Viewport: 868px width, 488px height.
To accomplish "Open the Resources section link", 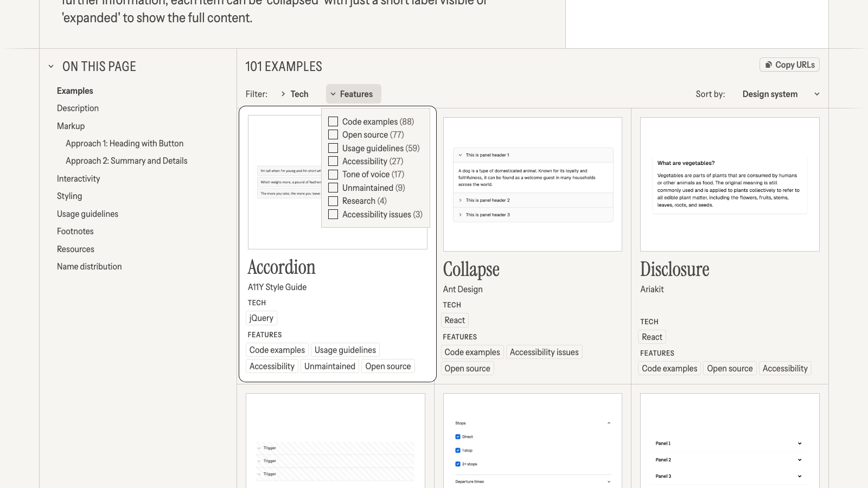I will (75, 249).
